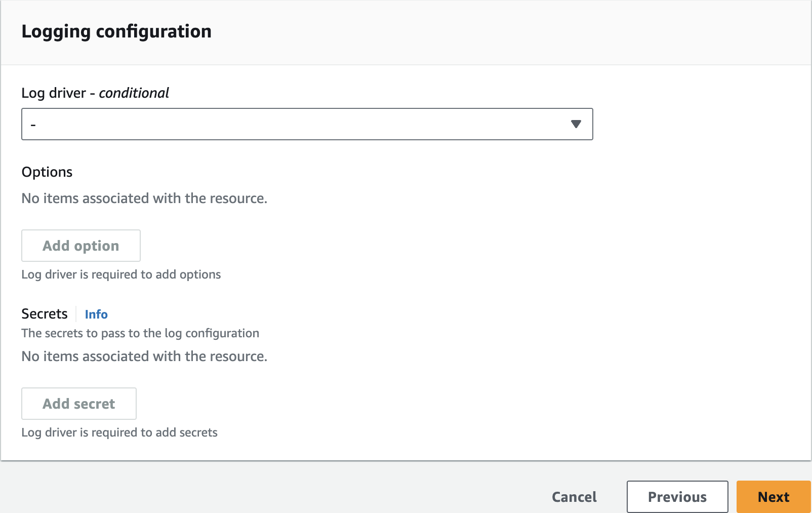Click the Secrets section label
The height and width of the screenshot is (513, 812).
point(45,314)
